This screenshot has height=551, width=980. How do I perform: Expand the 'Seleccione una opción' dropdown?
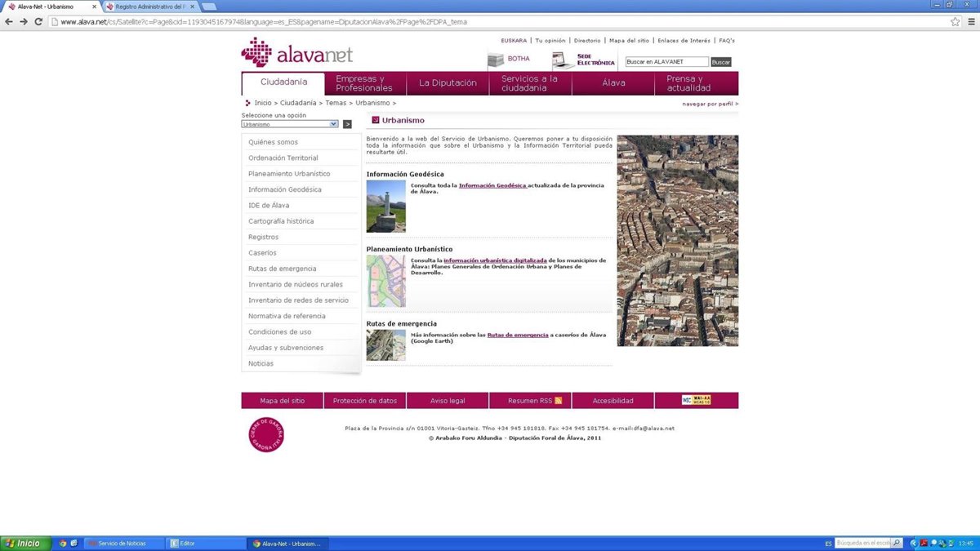point(333,124)
